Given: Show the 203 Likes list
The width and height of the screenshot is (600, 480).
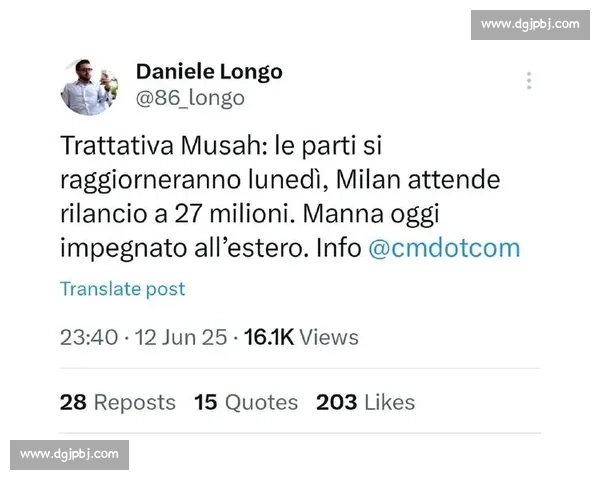Looking at the screenshot, I should tap(365, 403).
